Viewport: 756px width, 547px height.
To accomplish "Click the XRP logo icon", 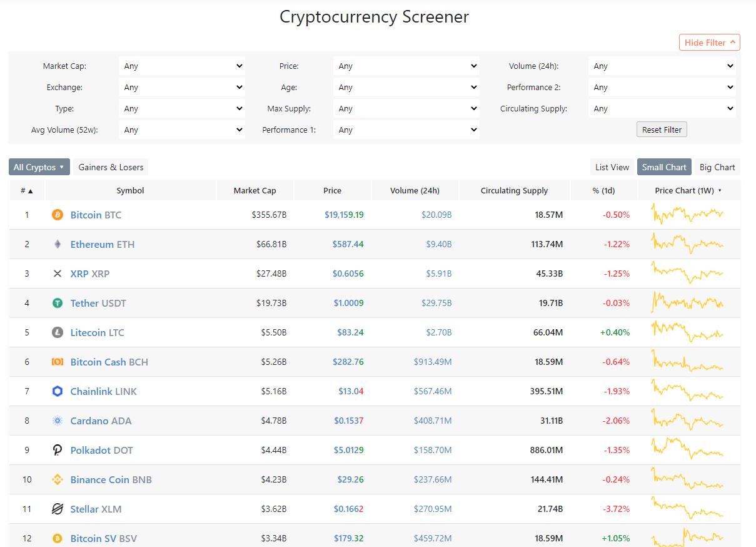I will pos(58,273).
